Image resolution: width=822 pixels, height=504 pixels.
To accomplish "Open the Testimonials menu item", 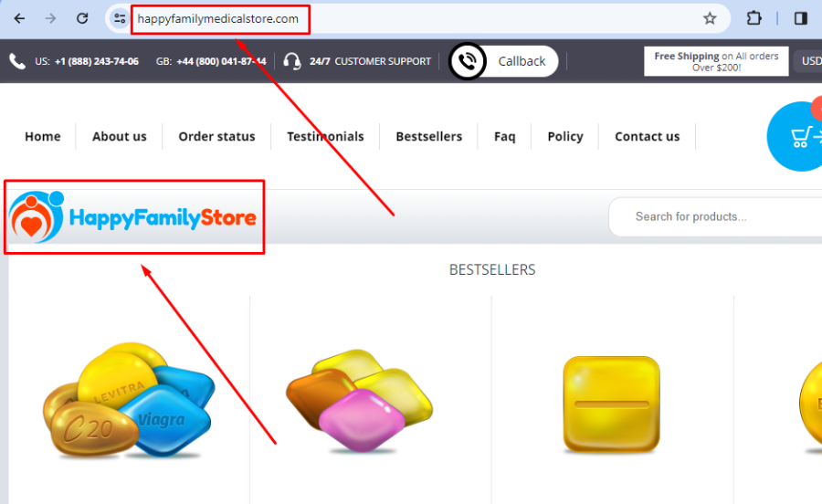I will point(325,136).
